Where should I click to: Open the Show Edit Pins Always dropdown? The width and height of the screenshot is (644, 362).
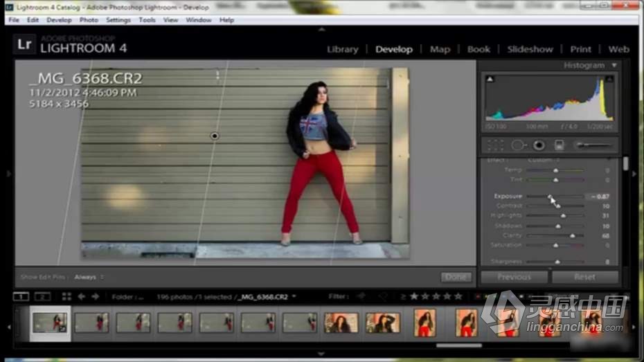click(x=89, y=277)
